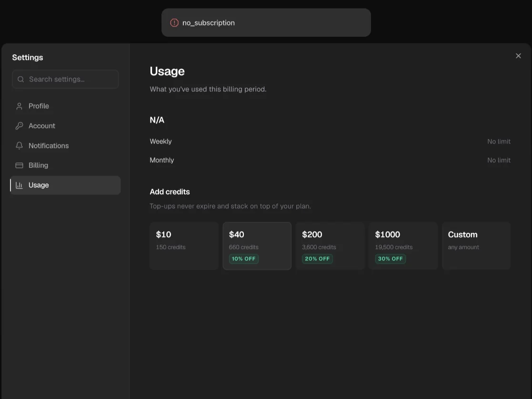Click the N/A plan heading
The width and height of the screenshot is (532, 399).
click(157, 120)
